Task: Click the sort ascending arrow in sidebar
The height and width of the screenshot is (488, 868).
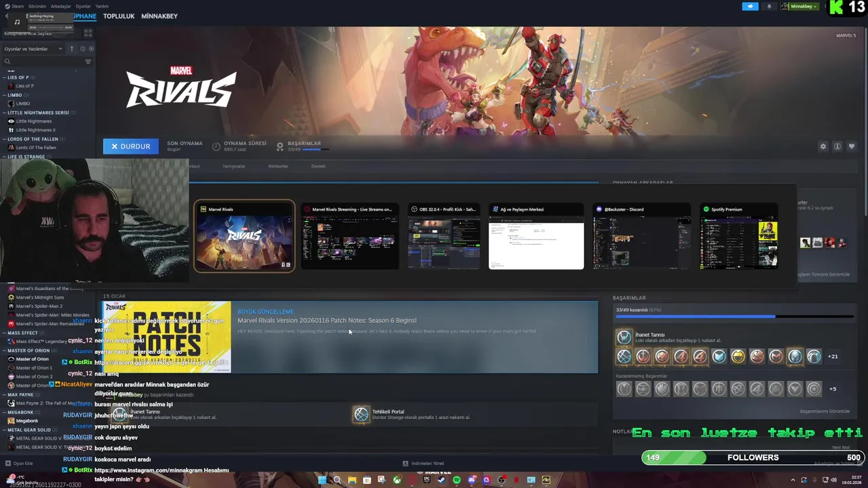Action: 72,49
